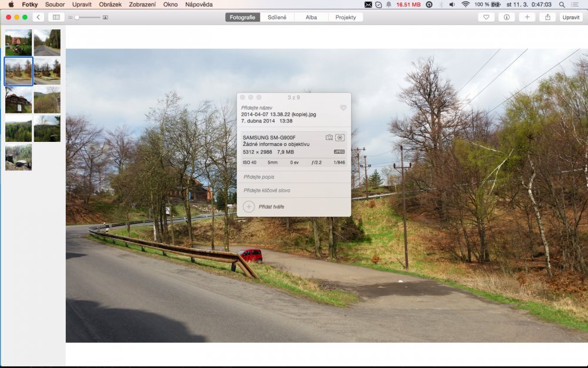
Task: Click the Přidejte klíčové slovo field
Action: pos(294,191)
